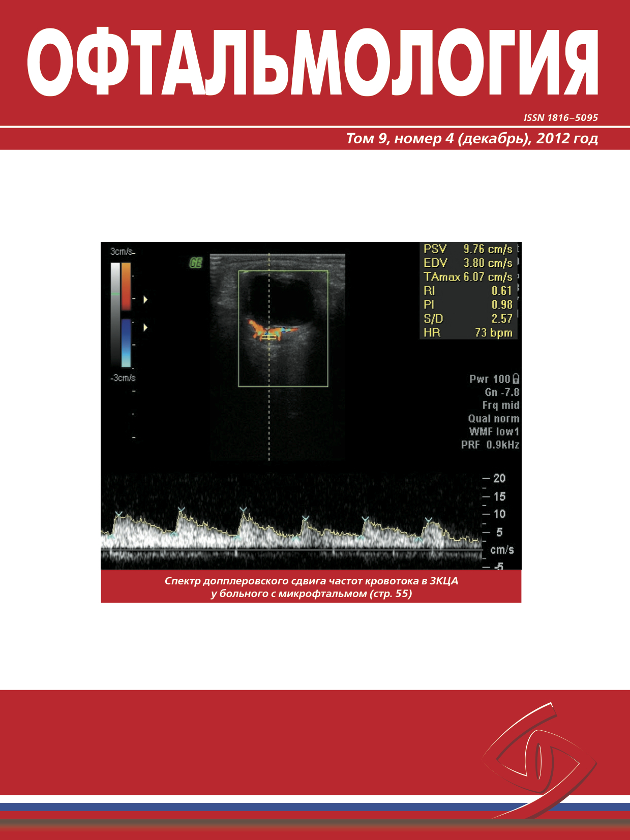Click 'Том 9, номер 4 (декабрь), 2012 год'

(472, 138)
